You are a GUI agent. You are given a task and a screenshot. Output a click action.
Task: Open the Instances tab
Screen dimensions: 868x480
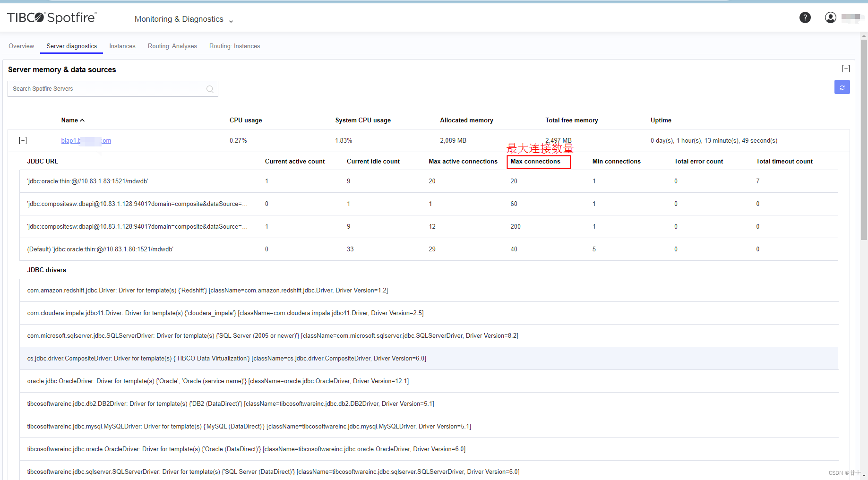coord(122,46)
